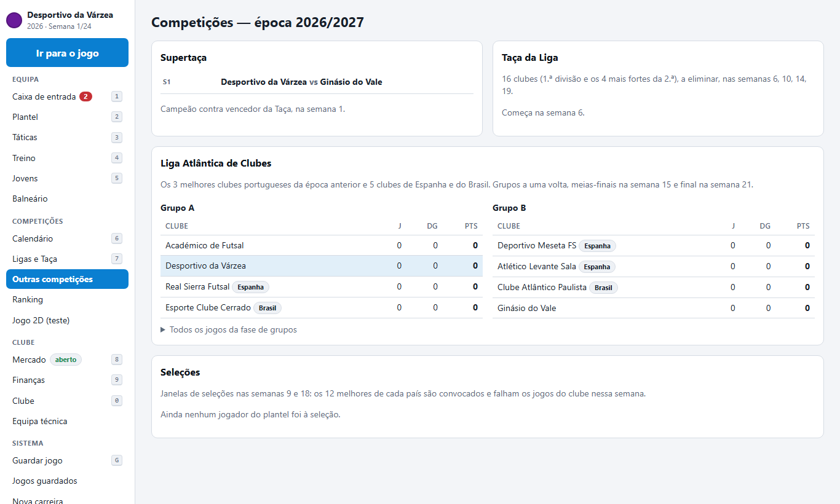Open the Treino page
The image size is (840, 504).
[x=67, y=158]
